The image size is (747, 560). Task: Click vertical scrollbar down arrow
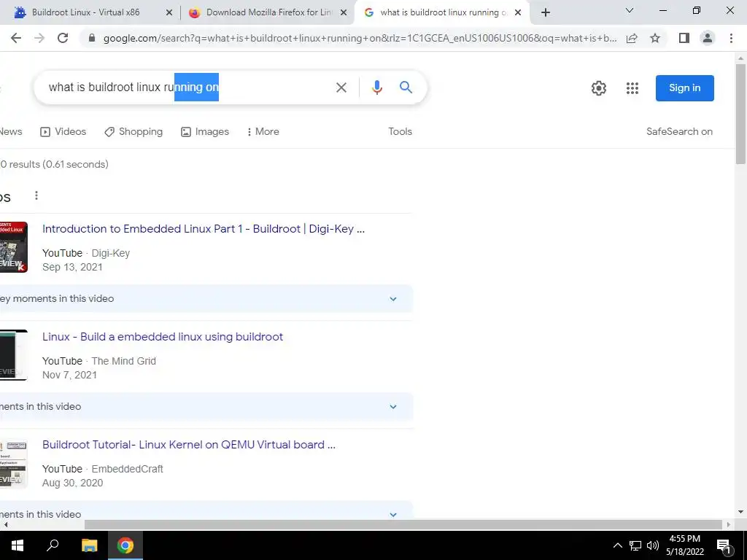coord(740,513)
